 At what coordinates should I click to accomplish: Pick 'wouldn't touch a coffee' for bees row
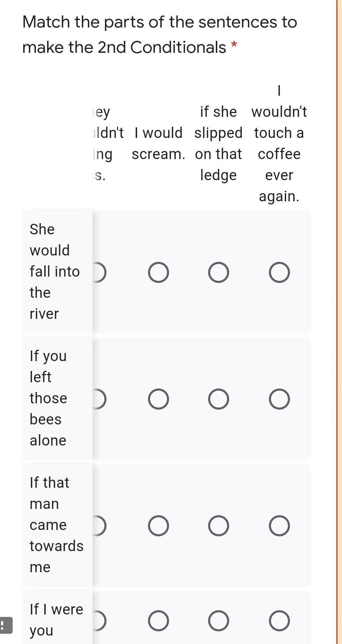click(x=279, y=399)
